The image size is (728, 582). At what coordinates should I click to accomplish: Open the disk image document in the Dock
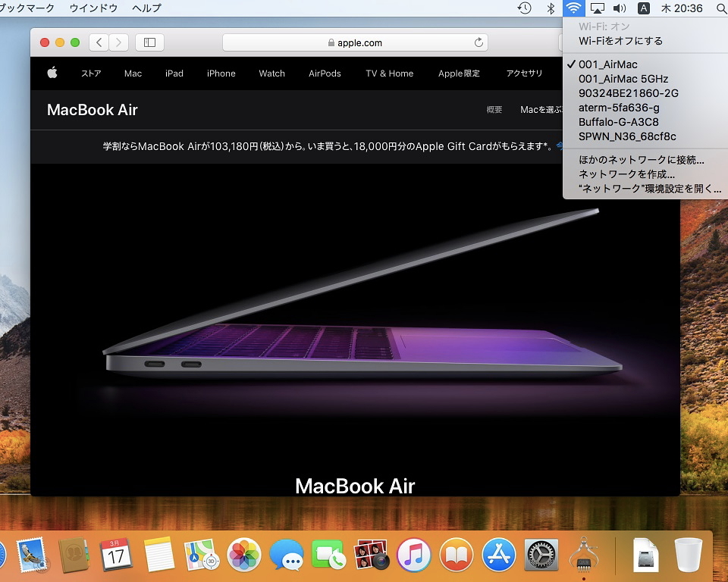(646, 555)
